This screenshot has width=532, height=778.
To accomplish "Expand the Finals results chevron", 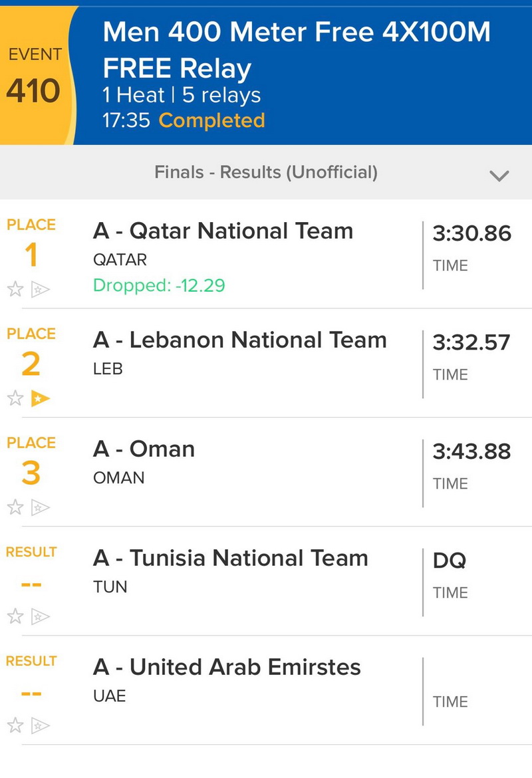I will tap(499, 176).
